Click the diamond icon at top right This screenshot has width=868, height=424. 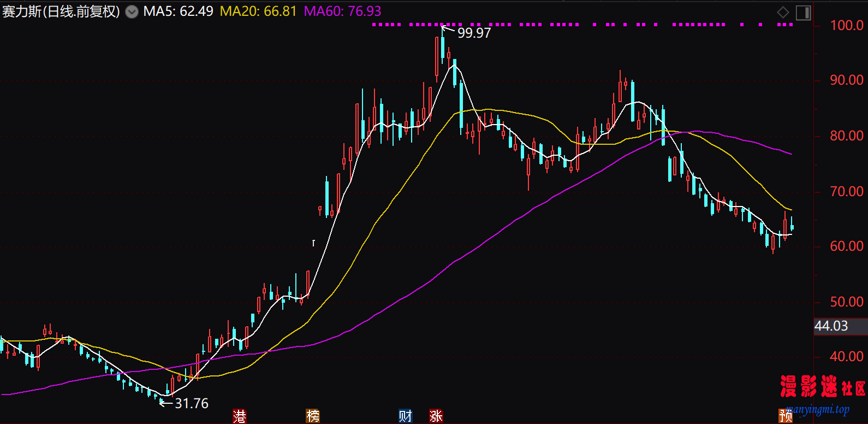point(783,12)
